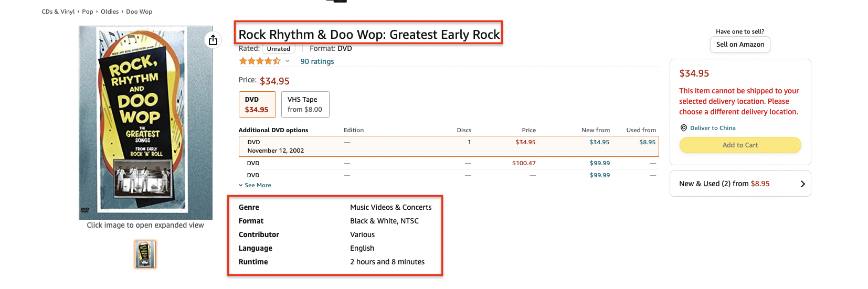Click the Unrated rating badge
The height and width of the screenshot is (289, 868).
tap(279, 49)
